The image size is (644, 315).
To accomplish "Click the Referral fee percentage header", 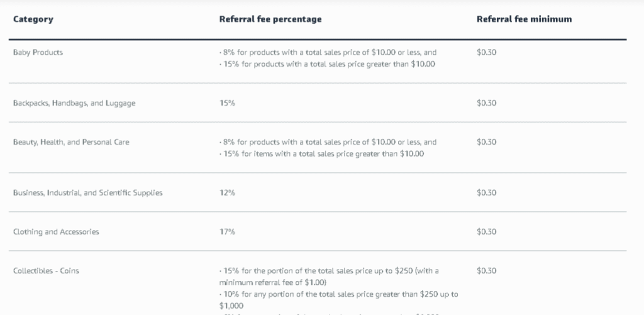I will pos(270,19).
